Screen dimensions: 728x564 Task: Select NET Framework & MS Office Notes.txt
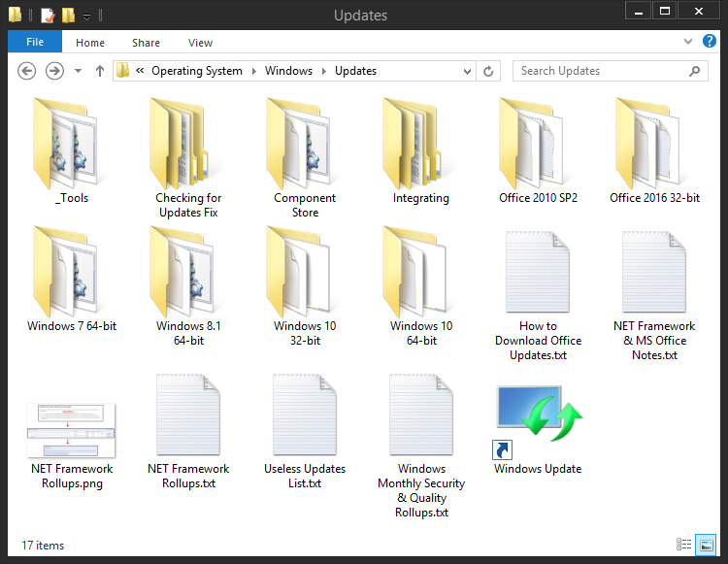654,296
